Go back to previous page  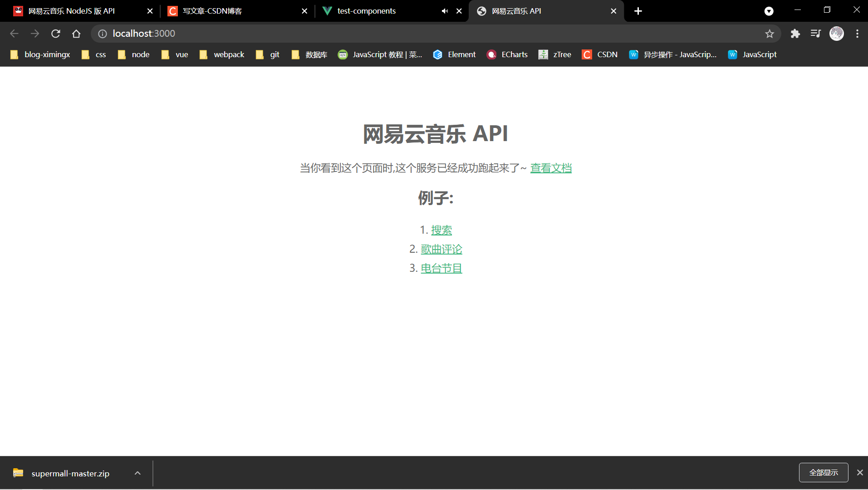14,34
